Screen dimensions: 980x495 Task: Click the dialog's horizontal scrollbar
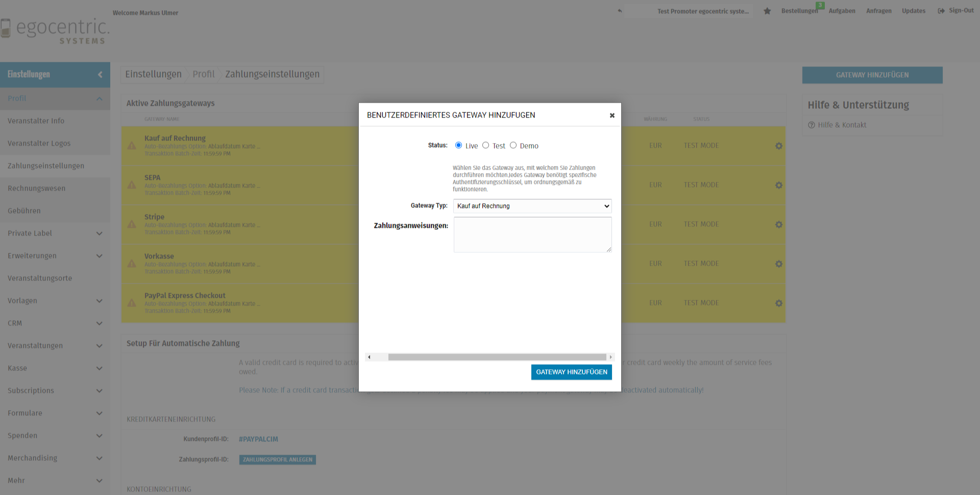point(497,357)
